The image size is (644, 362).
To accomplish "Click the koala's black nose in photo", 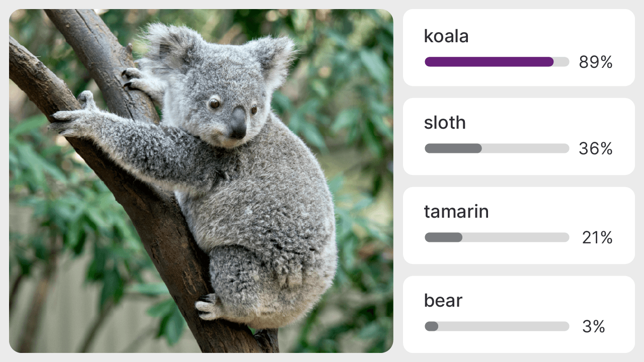I will [x=237, y=123].
